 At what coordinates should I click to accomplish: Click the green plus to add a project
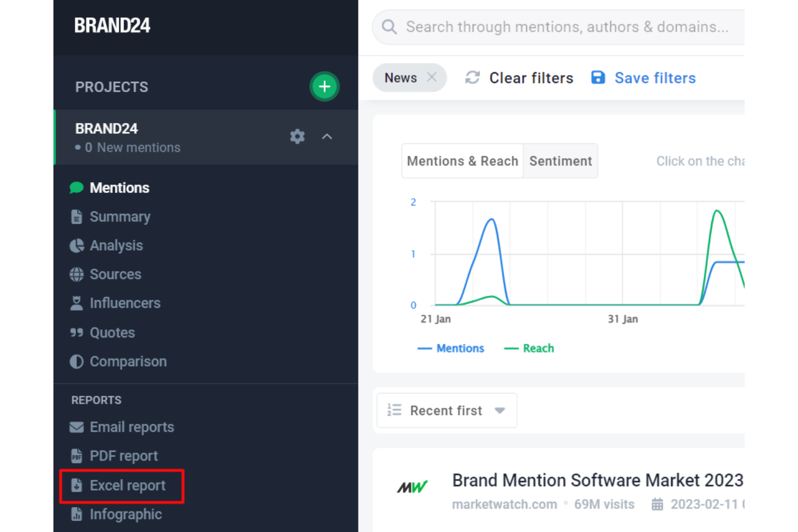click(x=324, y=86)
